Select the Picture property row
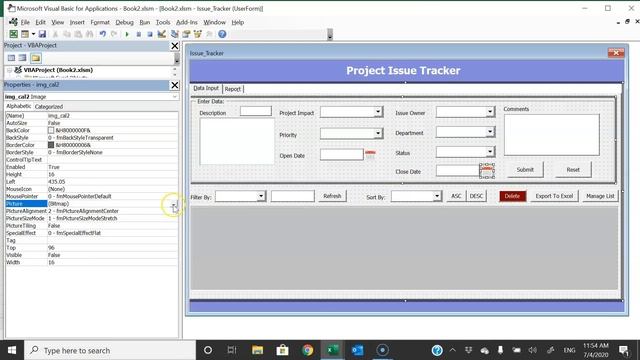The width and height of the screenshot is (640, 360). click(91, 204)
